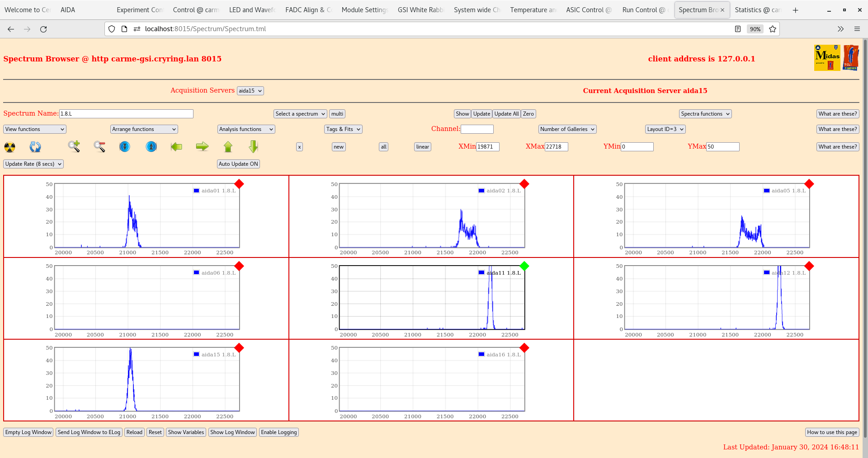The width and height of the screenshot is (868, 458).
Task: Click the blue double up-arrow icon
Action: point(151,146)
